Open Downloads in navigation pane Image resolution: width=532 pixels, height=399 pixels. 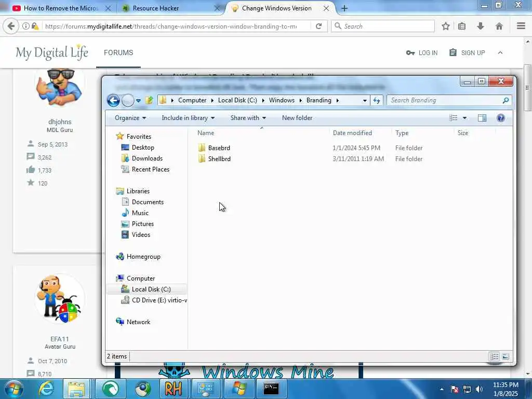click(147, 158)
